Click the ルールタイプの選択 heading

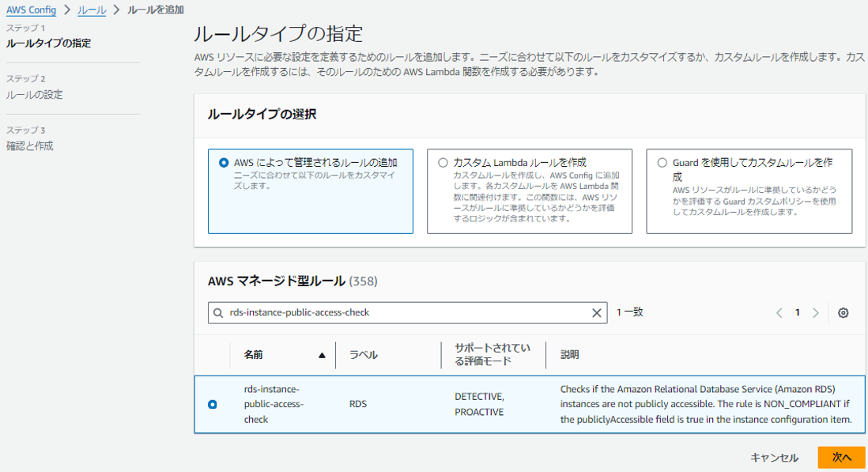click(x=262, y=114)
